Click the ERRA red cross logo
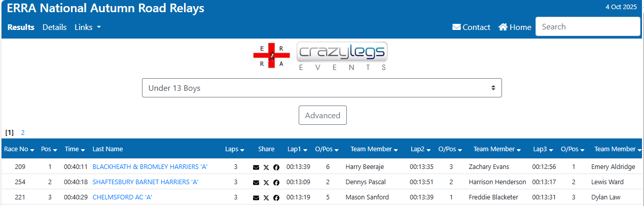Image resolution: width=644 pixels, height=206 pixels. [272, 55]
